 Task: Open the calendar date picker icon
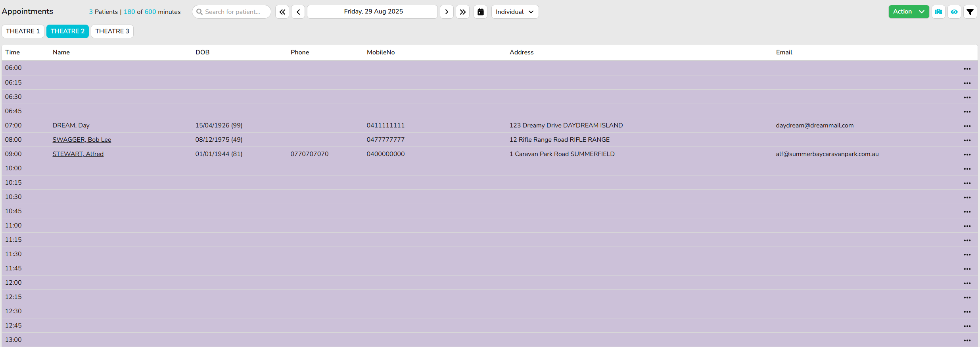point(480,12)
